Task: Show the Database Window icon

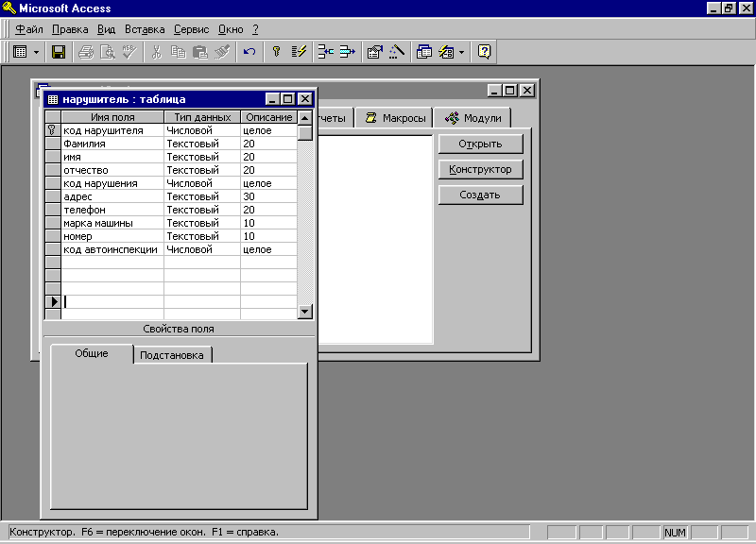Action: click(423, 52)
